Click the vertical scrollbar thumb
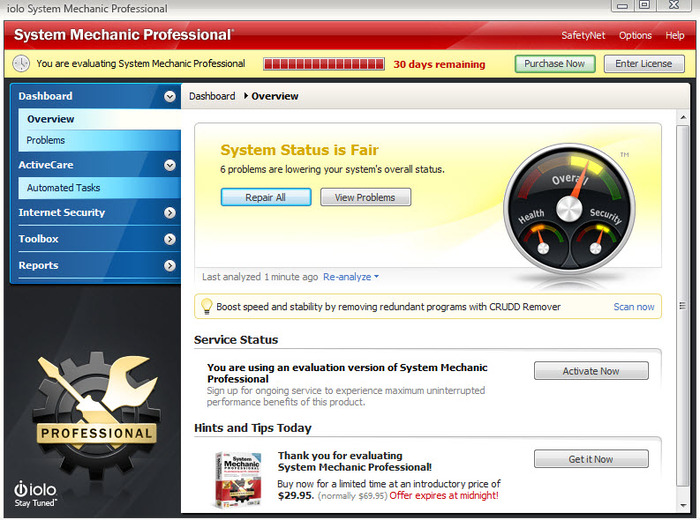The image size is (700, 520). [682, 306]
